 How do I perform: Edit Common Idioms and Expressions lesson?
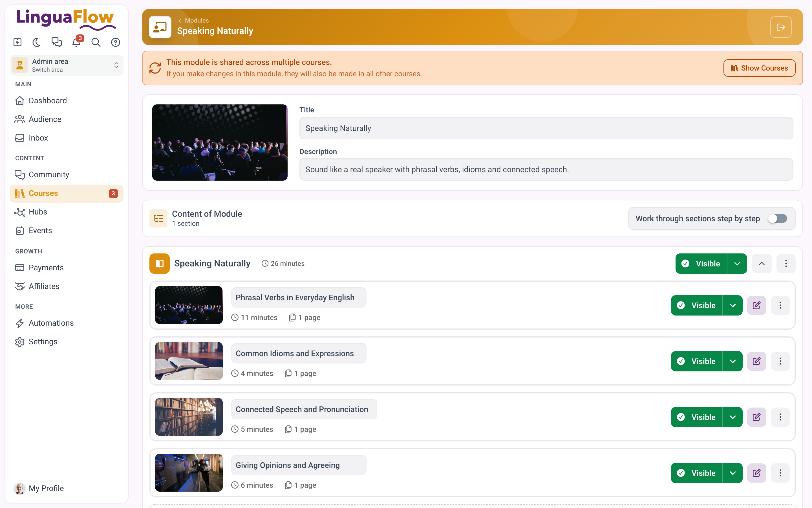(757, 361)
